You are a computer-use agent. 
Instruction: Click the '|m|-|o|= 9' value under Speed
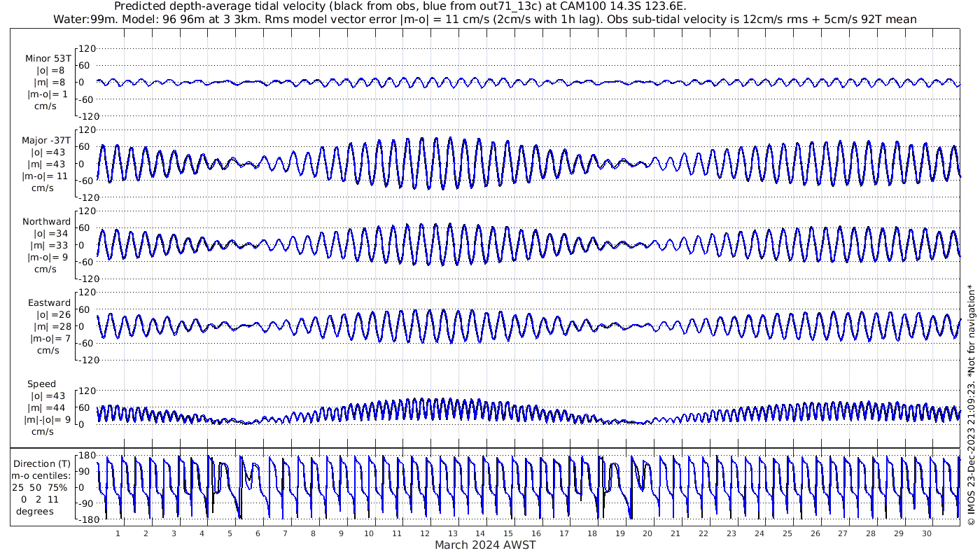coord(47,420)
